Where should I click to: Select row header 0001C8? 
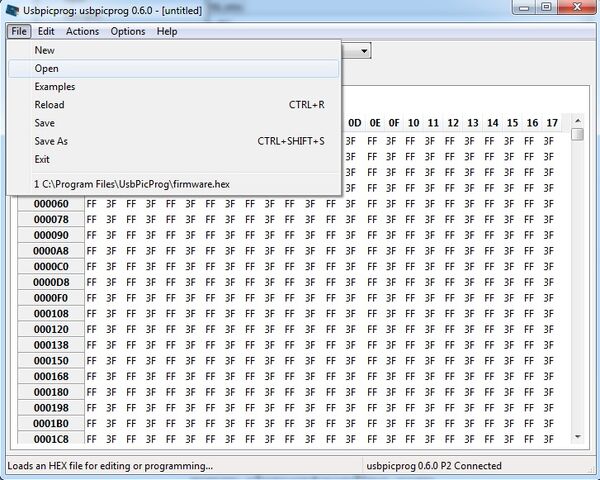(51, 438)
